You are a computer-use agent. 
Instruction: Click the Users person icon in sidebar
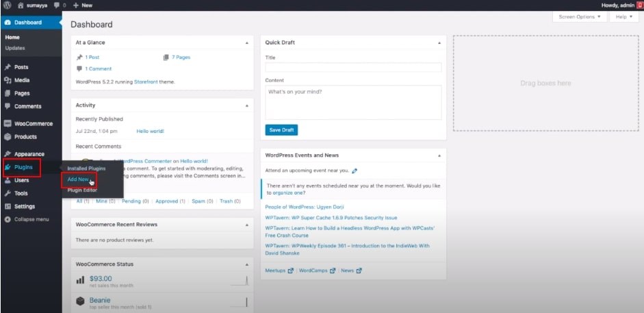[x=8, y=180]
